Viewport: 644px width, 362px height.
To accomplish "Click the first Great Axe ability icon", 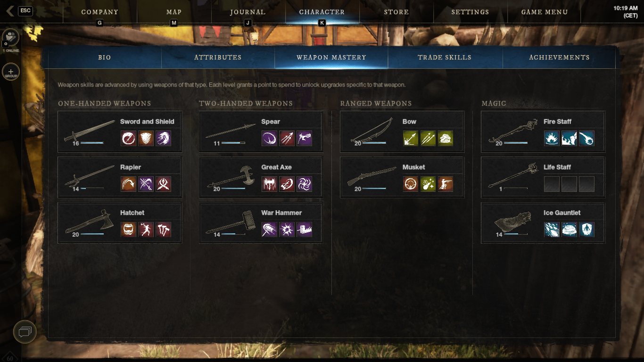I will pyautogui.click(x=270, y=184).
